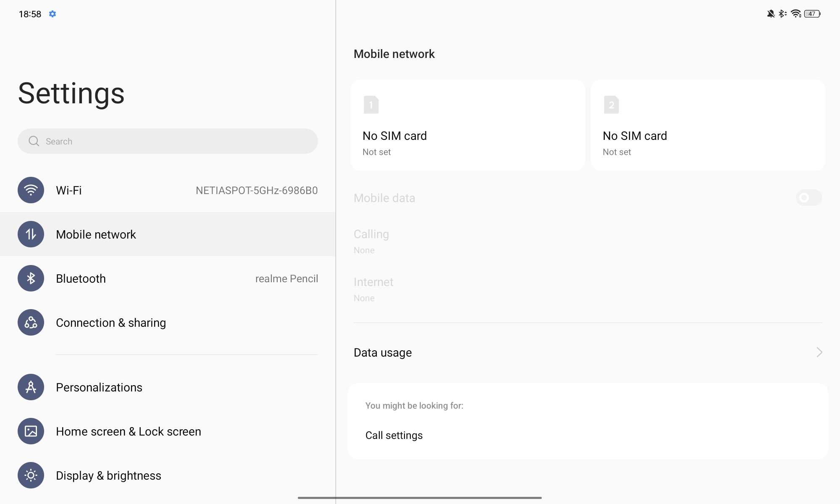Click the SIM 1 card icon
The width and height of the screenshot is (840, 504).
pos(371,105)
